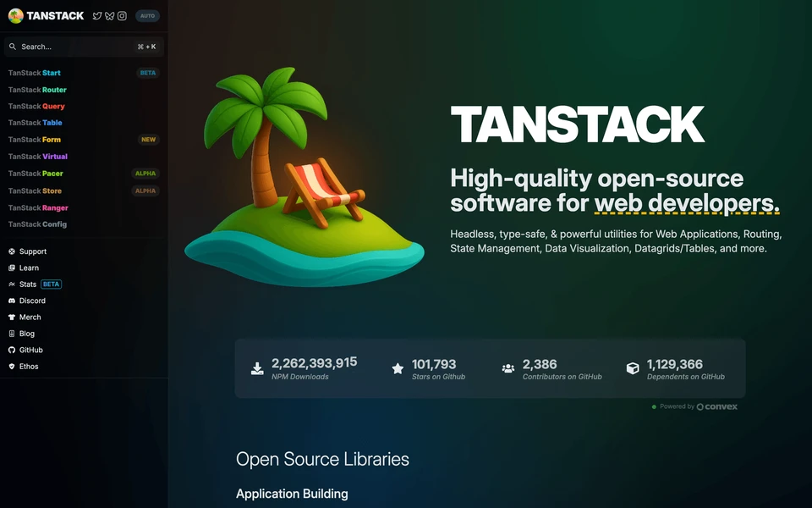812x508 pixels.
Task: Click the Open Source Libraries heading
Action: [322, 459]
